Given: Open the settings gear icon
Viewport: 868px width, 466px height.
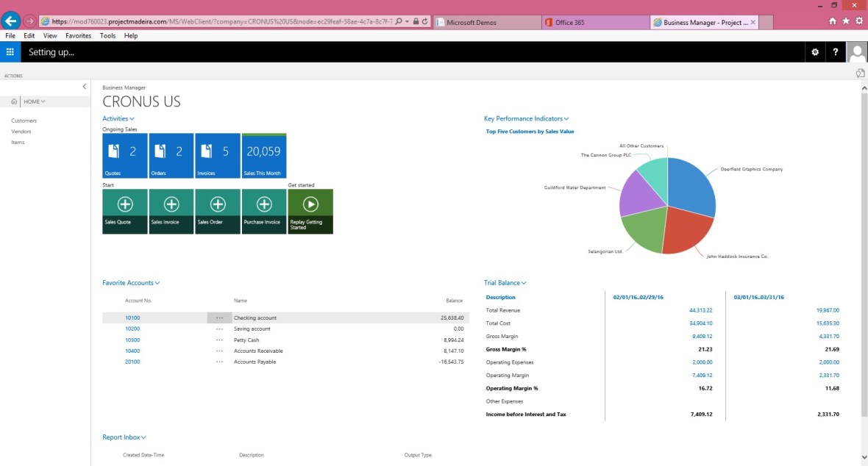Looking at the screenshot, I should coord(814,52).
